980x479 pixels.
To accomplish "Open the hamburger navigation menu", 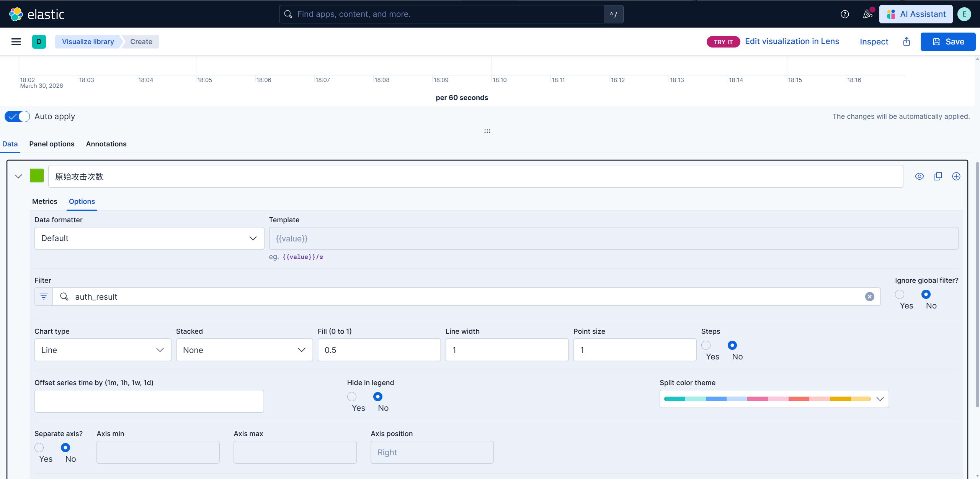I will (x=16, y=42).
